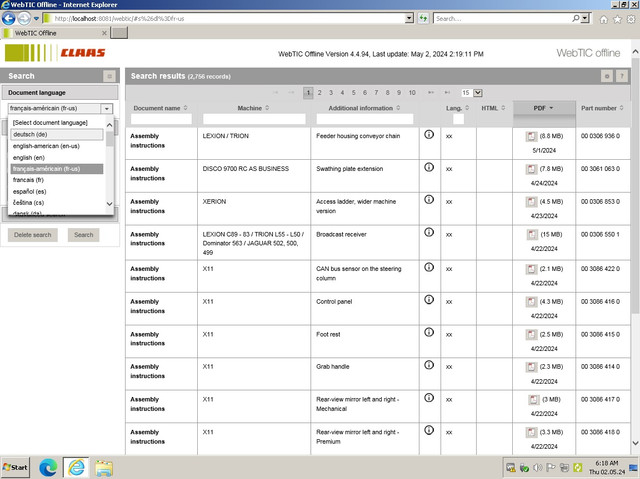Viewport: 640px width, 479px height.
Task: Select français (fr) language option
Action: [57, 180]
